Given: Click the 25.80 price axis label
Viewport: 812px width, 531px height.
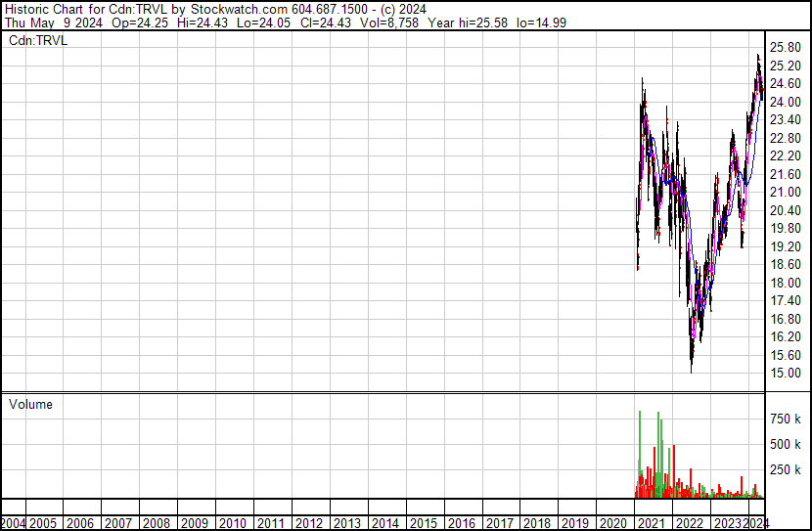Looking at the screenshot, I should pos(787,48).
